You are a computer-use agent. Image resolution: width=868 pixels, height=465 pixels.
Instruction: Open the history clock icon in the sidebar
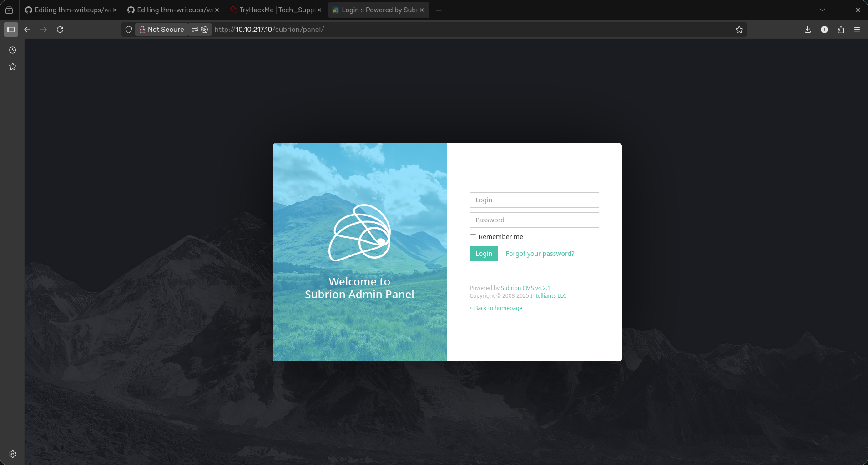click(13, 50)
